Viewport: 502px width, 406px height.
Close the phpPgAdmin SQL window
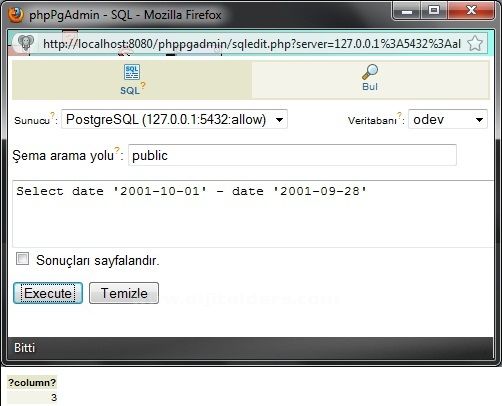471,11
